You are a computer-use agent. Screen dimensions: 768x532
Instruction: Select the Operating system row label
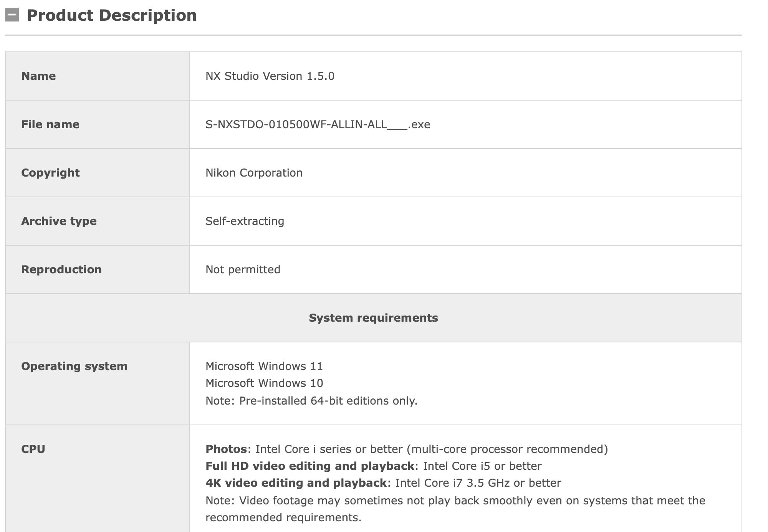[74, 366]
